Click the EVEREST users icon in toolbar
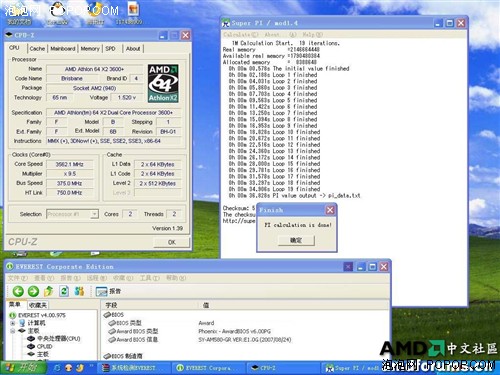The image size is (500, 375). (x=79, y=291)
